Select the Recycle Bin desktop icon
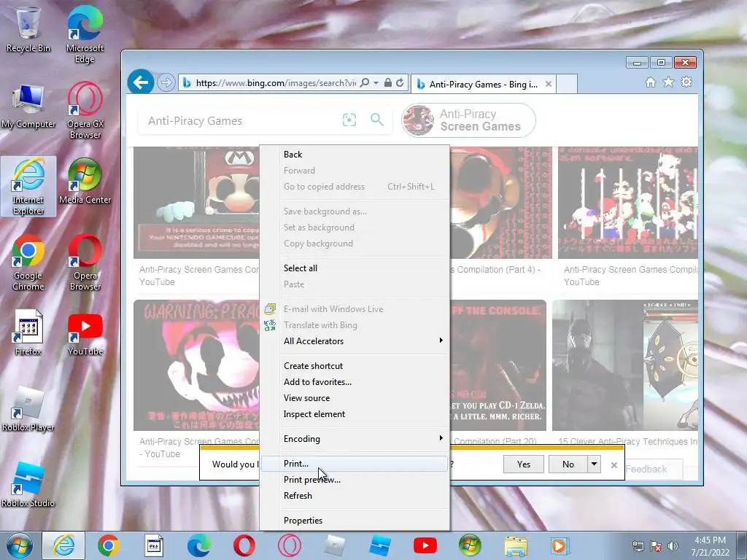Viewport: 747px width, 560px height. click(28, 30)
